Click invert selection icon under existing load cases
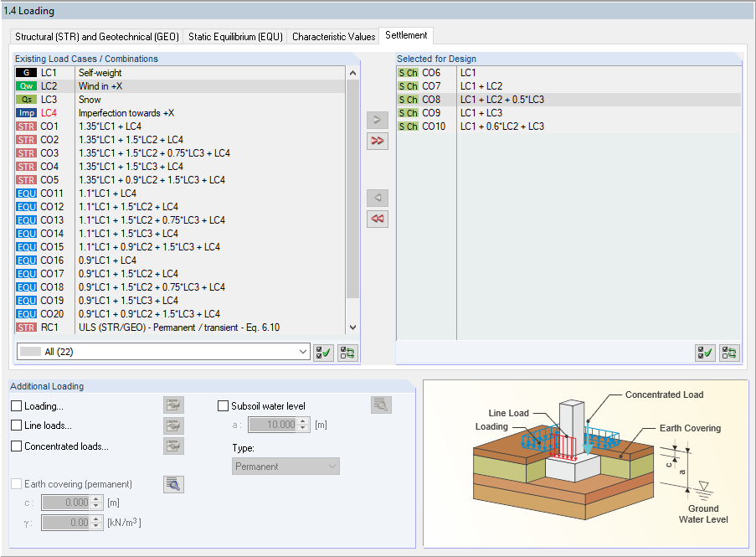 [x=347, y=353]
